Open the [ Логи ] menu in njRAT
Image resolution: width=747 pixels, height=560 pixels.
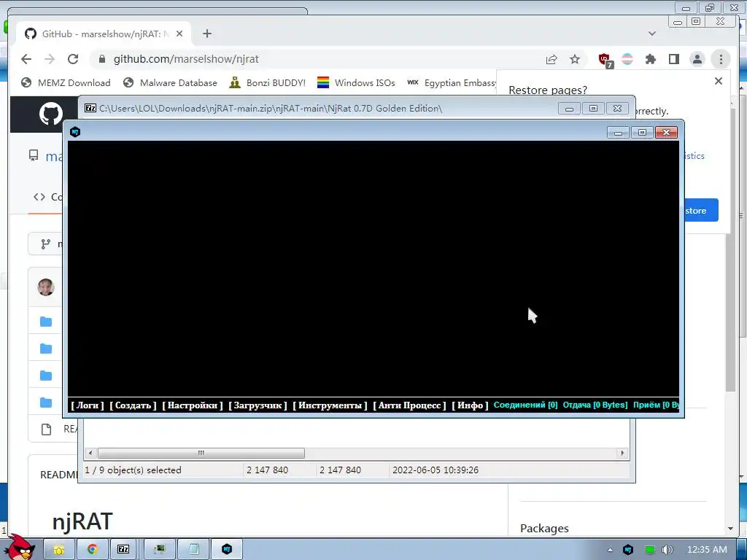(x=88, y=405)
